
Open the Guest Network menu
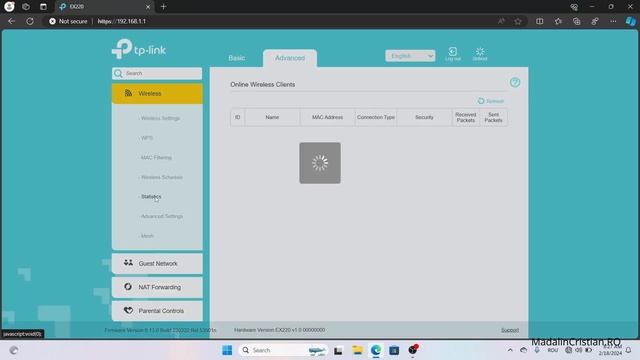coord(157,264)
